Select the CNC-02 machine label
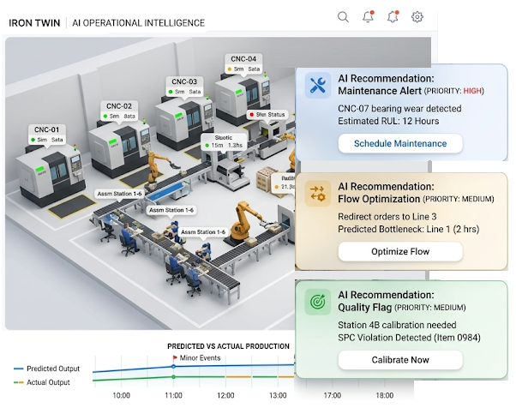 click(119, 106)
